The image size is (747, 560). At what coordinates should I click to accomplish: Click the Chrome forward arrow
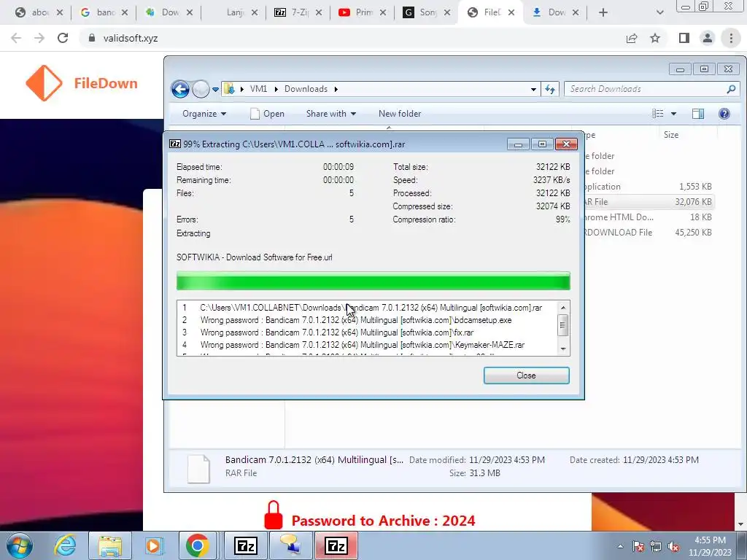(39, 38)
